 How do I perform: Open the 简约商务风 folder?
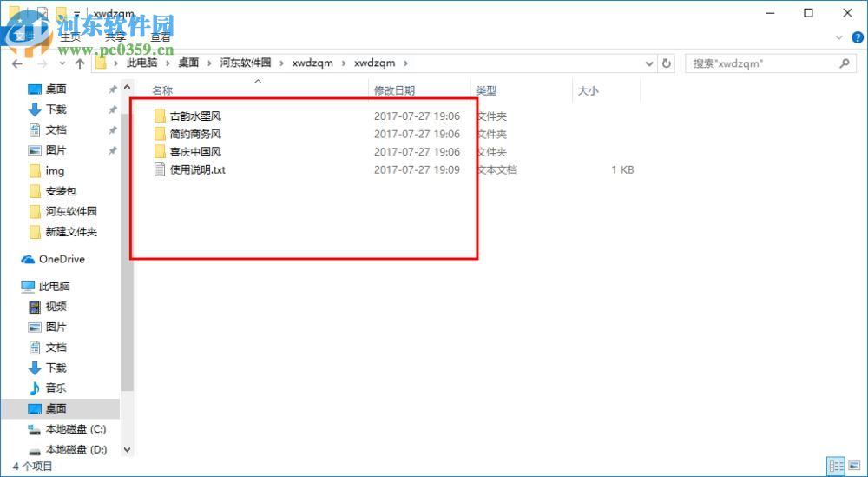[196, 134]
